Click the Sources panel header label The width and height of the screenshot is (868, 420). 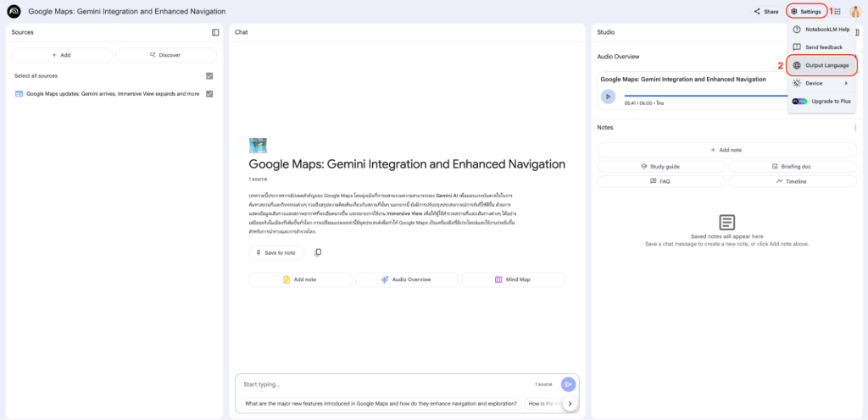tap(23, 33)
